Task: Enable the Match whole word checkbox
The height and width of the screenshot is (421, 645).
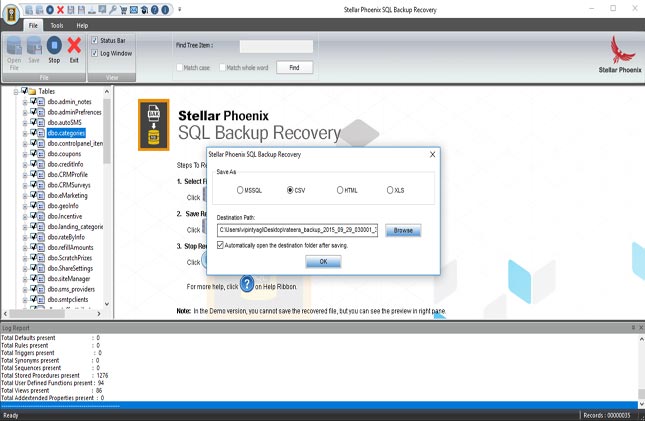Action: [223, 67]
